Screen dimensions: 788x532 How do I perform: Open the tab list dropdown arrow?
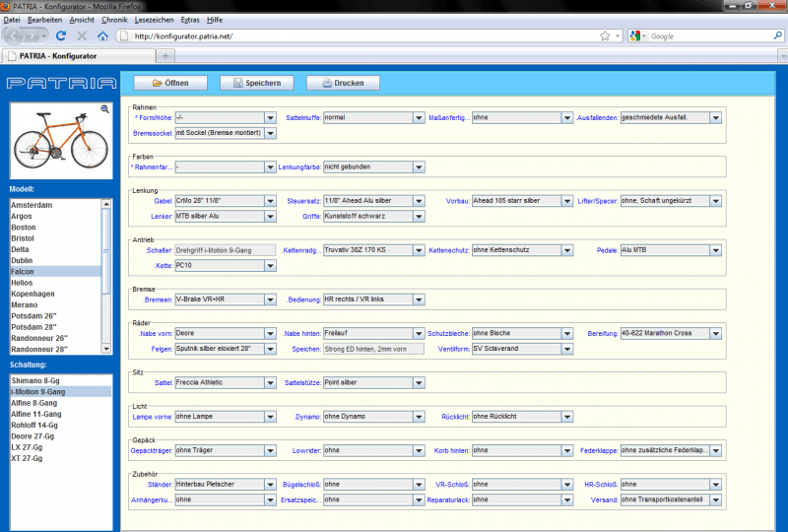click(x=782, y=56)
